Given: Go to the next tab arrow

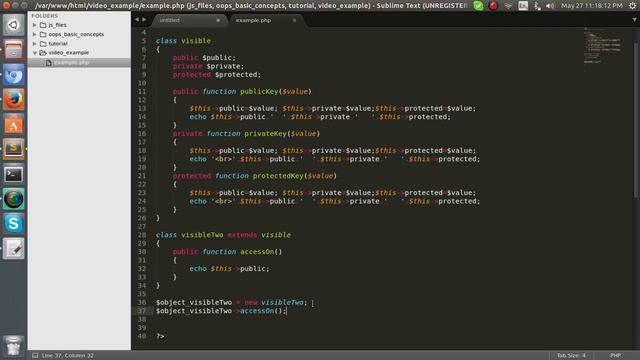Looking at the screenshot, I should click(144, 20).
